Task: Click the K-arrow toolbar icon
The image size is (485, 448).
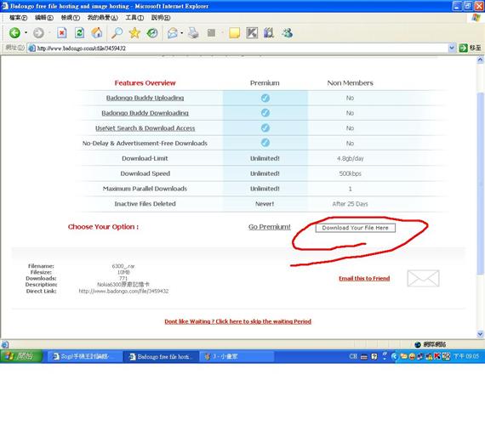Action: [x=252, y=33]
